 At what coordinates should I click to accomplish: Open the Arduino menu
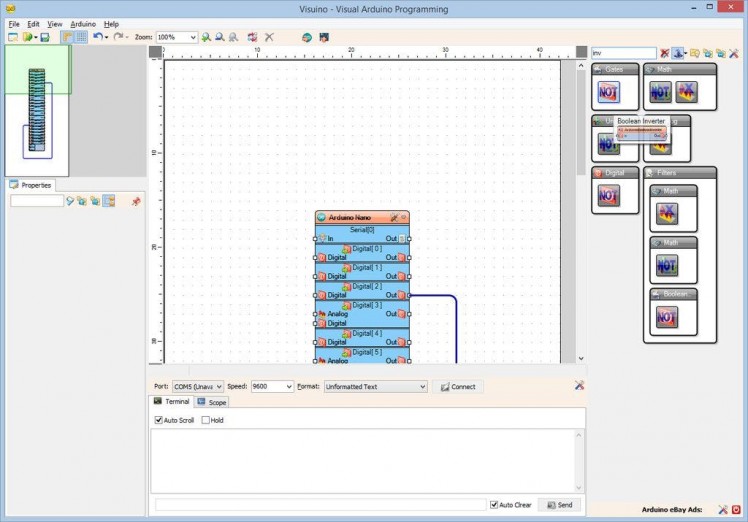coord(83,23)
